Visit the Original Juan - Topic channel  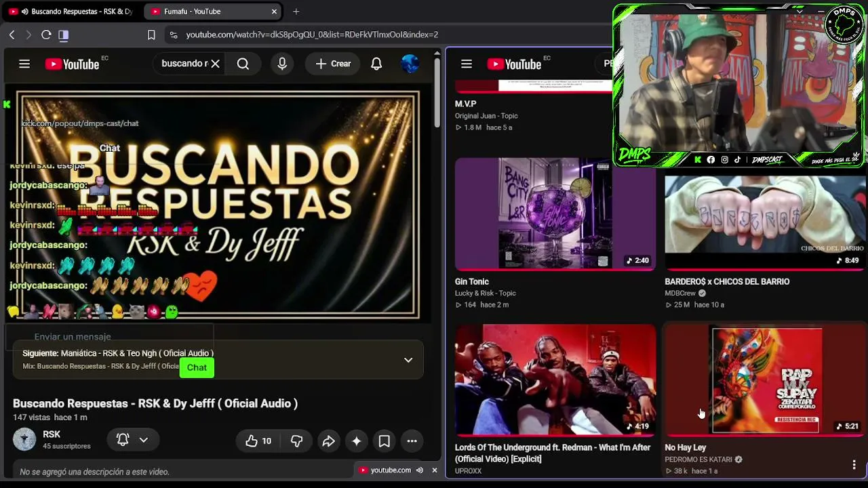pos(486,116)
